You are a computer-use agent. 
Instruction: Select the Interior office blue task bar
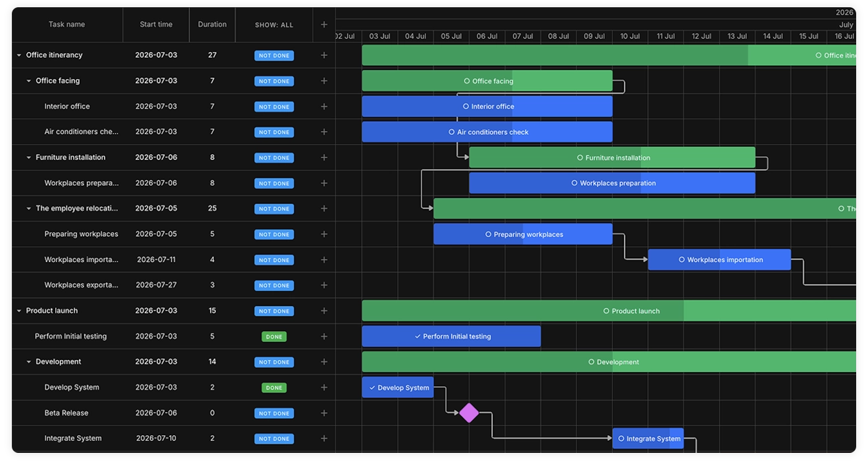pyautogui.click(x=487, y=106)
